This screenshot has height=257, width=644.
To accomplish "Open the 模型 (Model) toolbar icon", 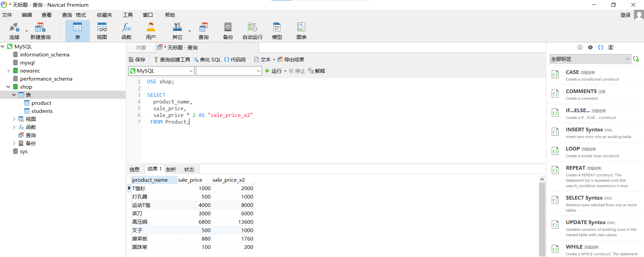I will click(x=277, y=31).
